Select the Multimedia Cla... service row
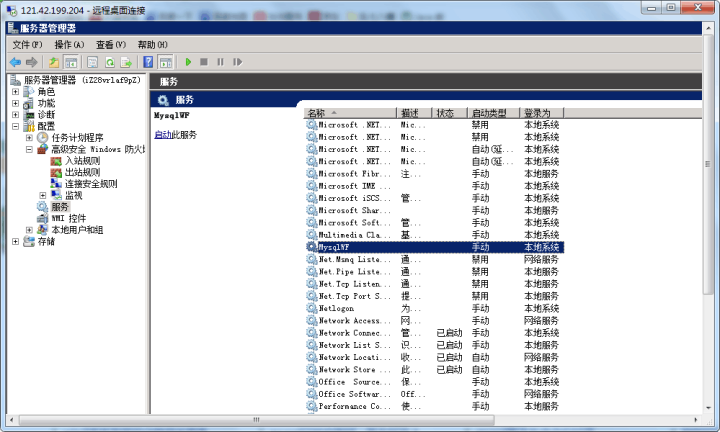 click(434, 235)
